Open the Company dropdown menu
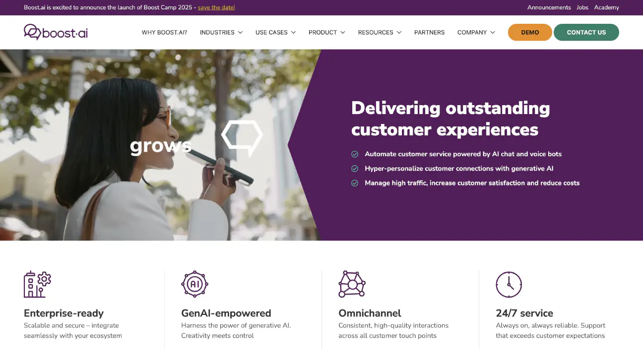643x364 pixels. (x=476, y=32)
